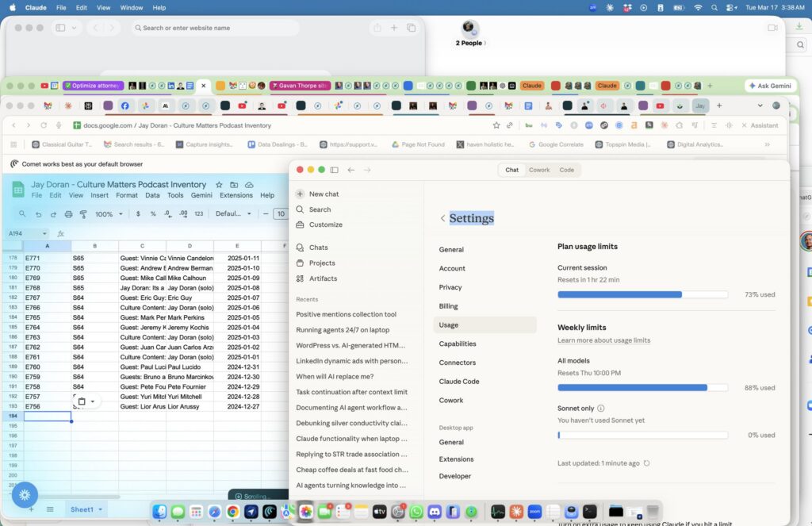Go back using the Settings back chevron

click(442, 219)
